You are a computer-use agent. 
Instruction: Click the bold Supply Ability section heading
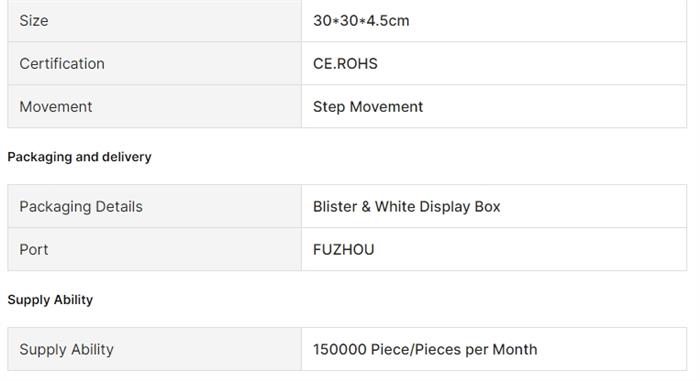coord(50,300)
